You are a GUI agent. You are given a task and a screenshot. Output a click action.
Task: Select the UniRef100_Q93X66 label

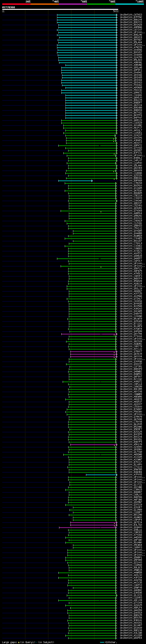tap(131, 75)
